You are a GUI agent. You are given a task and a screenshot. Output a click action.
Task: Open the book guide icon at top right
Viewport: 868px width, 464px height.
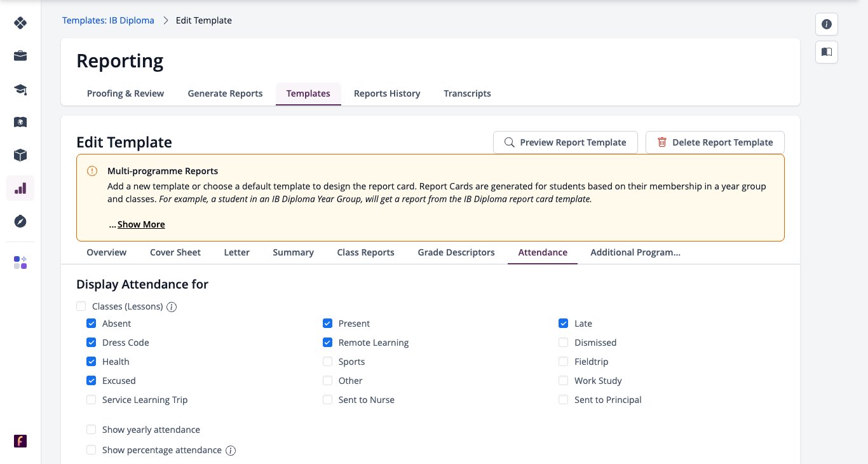tap(827, 52)
